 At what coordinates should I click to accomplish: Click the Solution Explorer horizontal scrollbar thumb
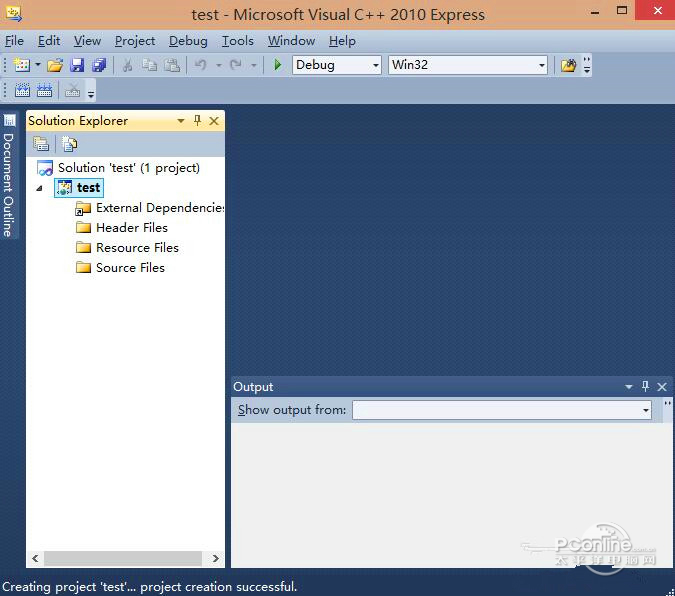point(123,559)
